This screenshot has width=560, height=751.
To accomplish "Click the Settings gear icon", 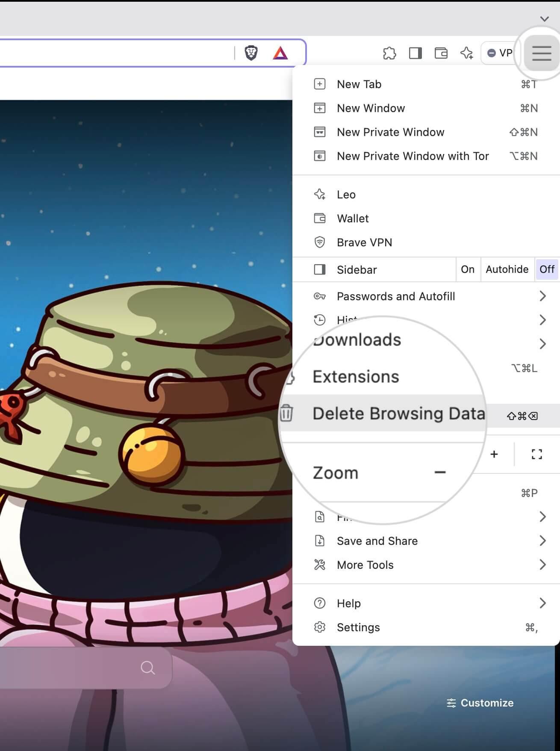I will point(320,627).
